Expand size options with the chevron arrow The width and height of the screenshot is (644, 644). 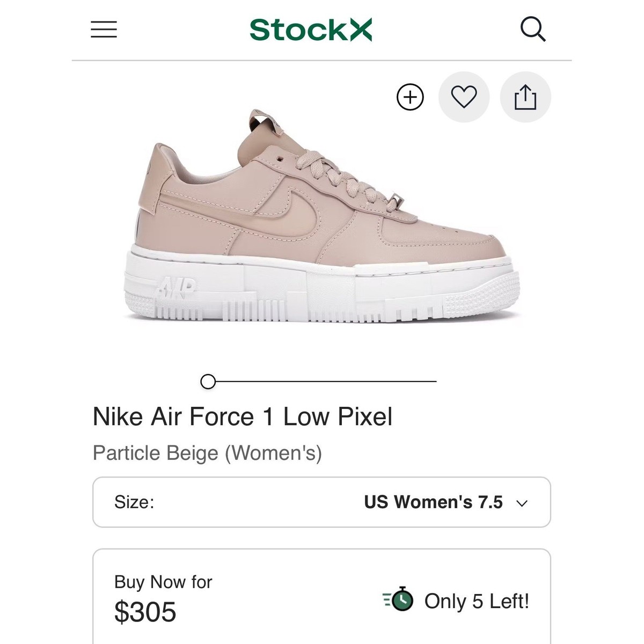click(522, 503)
